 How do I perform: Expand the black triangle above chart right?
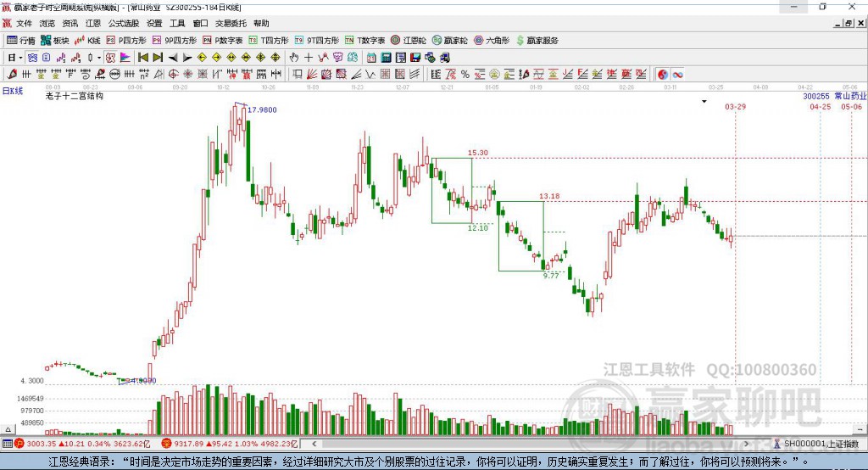pos(704,102)
